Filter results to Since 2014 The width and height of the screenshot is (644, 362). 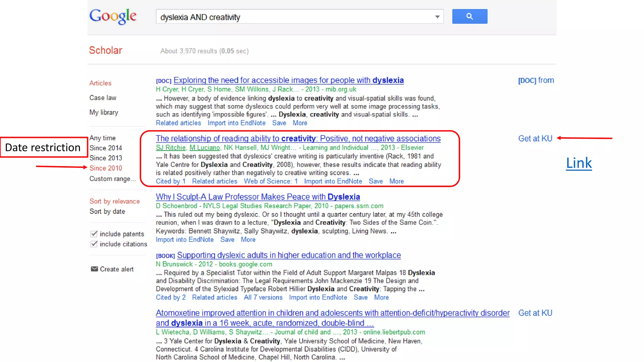[x=105, y=148]
